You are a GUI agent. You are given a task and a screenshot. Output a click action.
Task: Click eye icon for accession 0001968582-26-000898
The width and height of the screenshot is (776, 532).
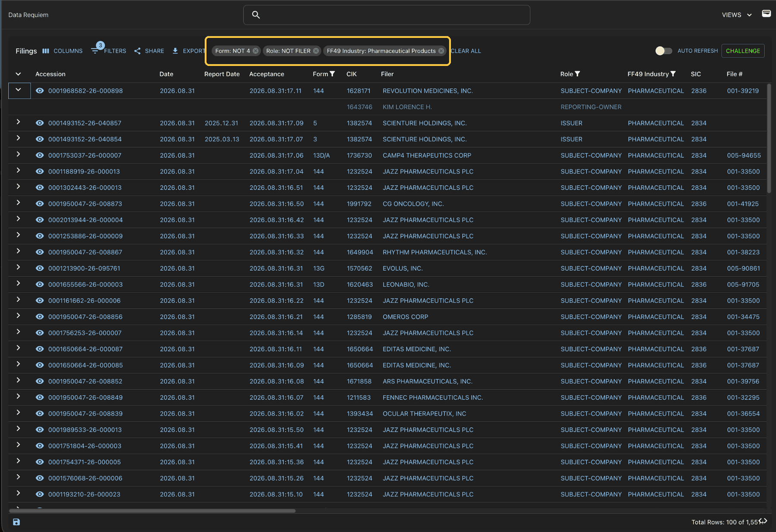pyautogui.click(x=40, y=91)
